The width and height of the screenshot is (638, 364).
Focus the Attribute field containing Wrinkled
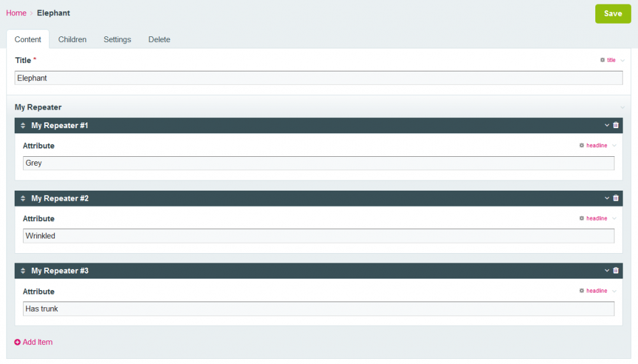318,236
